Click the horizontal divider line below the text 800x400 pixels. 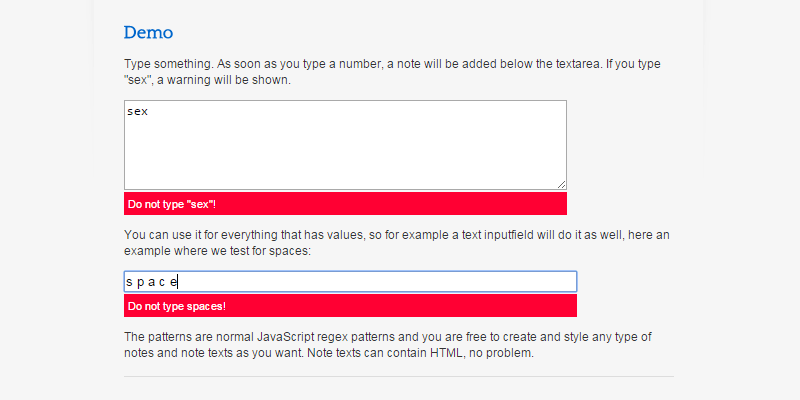pyautogui.click(x=398, y=377)
